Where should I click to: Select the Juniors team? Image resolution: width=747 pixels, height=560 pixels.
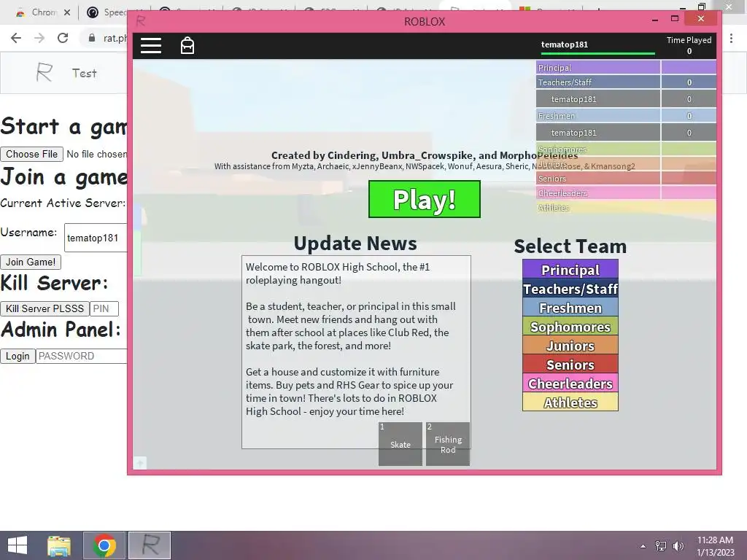point(570,345)
